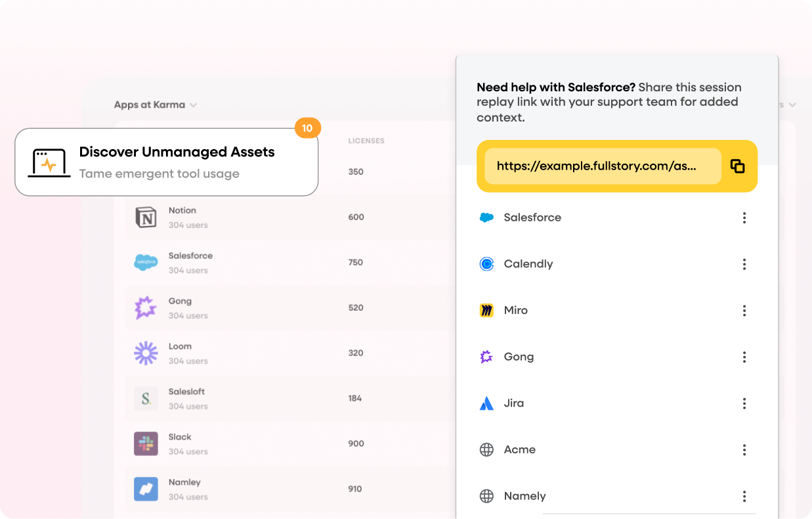Click the Acme globe icon

(486, 450)
